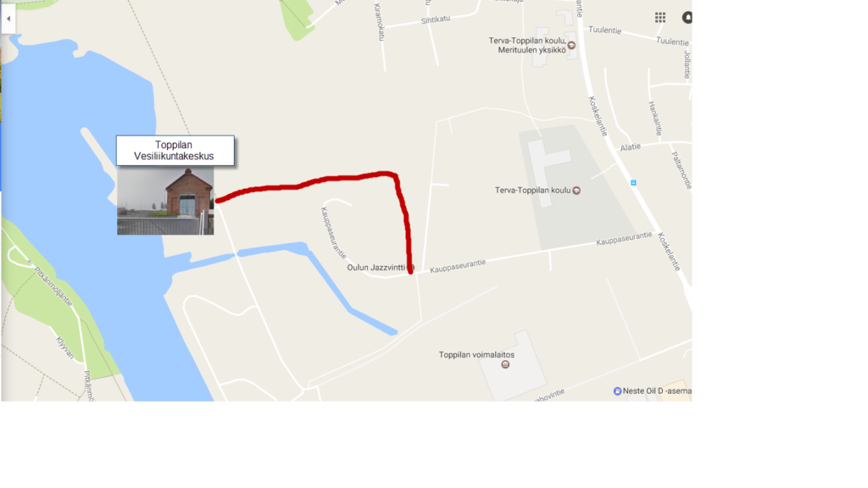Viewport: 868px width, 488px height.
Task: Click the Sihtikatu street label
Action: click(x=436, y=20)
